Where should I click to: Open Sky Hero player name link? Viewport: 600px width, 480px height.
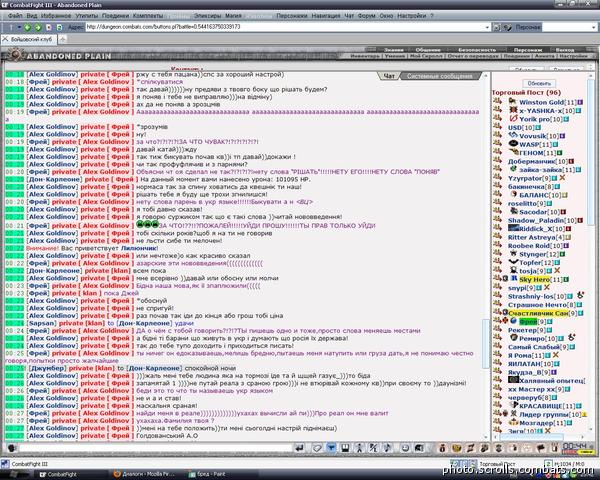pos(534,279)
